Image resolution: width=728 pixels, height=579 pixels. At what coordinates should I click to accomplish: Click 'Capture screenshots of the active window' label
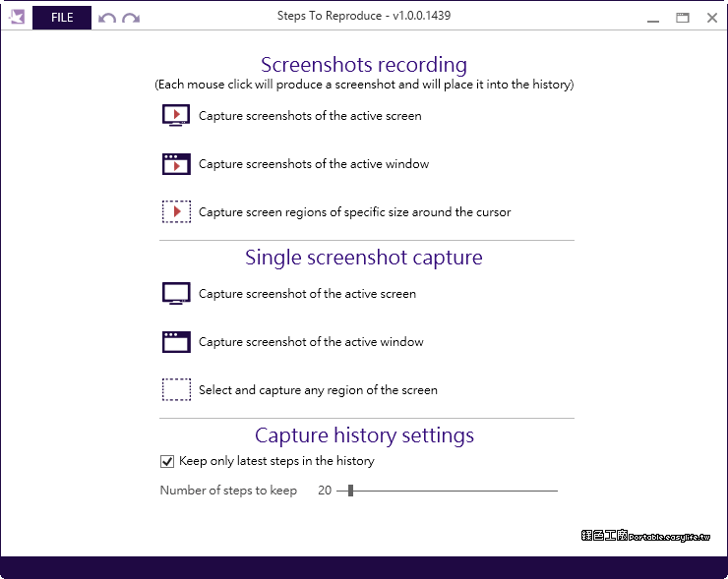[x=314, y=164]
